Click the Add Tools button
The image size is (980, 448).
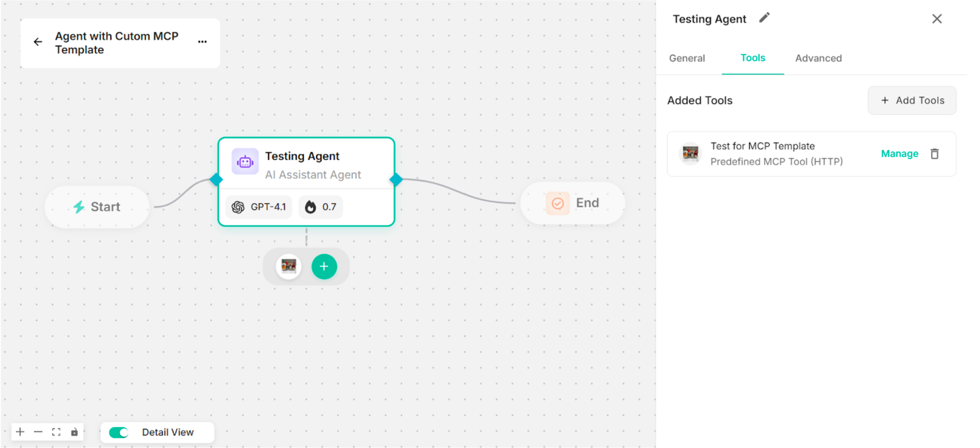912,100
